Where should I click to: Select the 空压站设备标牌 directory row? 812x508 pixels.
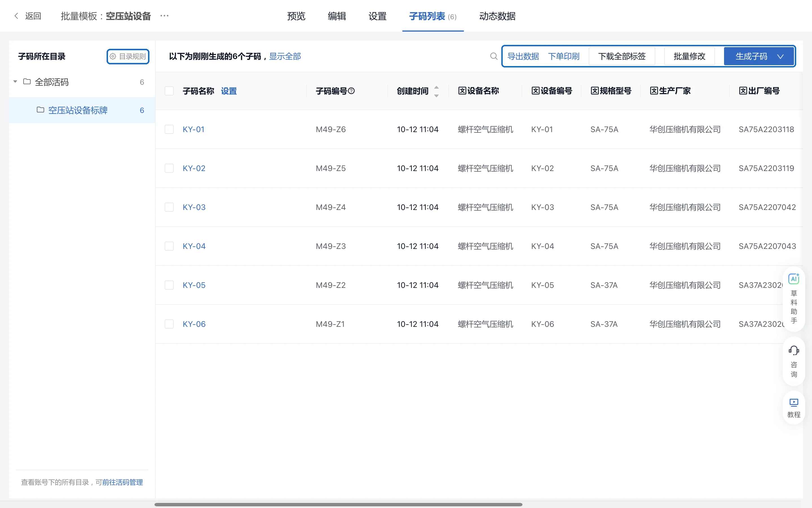[82, 110]
